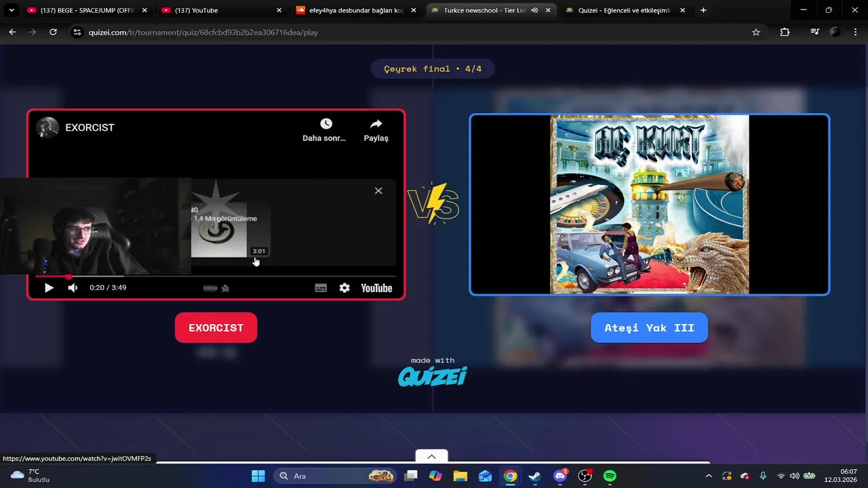View site information icon
868x488 pixels.
pos(77,32)
